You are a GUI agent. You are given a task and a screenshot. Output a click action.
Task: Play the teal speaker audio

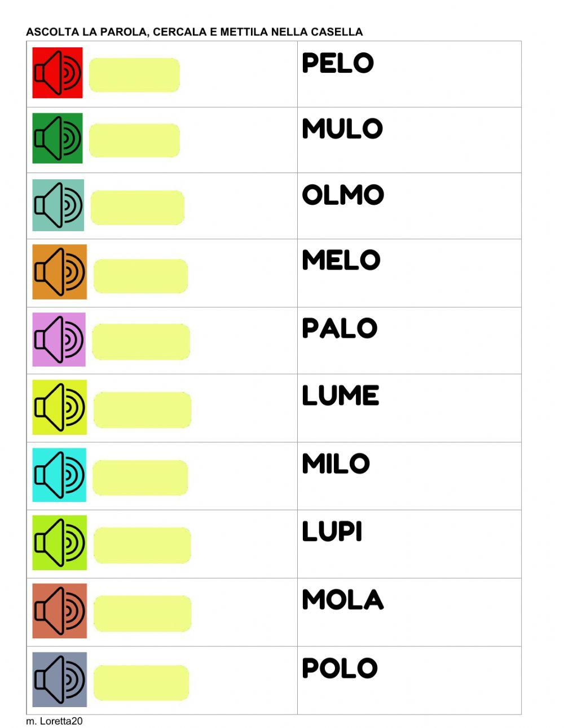point(58,205)
